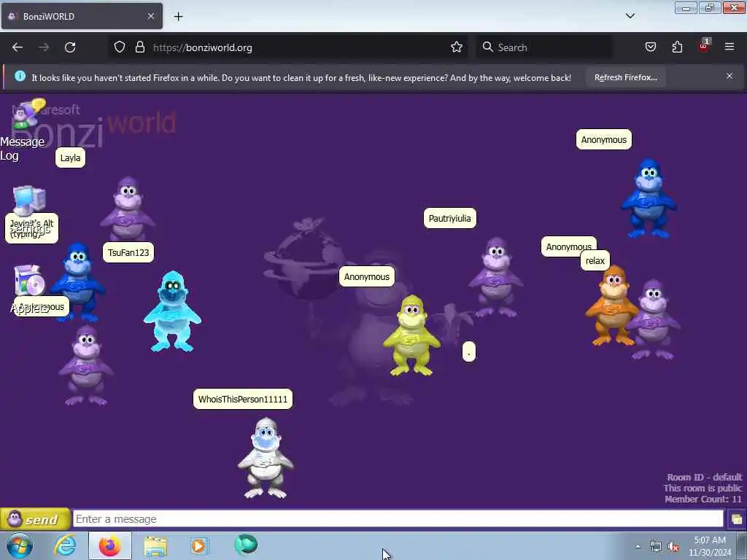Bookmark this page with the star
Image resolution: width=747 pixels, height=560 pixels.
coord(457,47)
